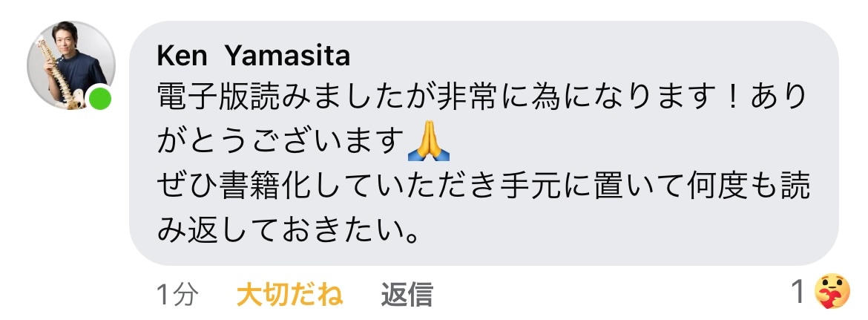Click the man's face in the avatar
This screenshot has width=868, height=320.
(65, 38)
